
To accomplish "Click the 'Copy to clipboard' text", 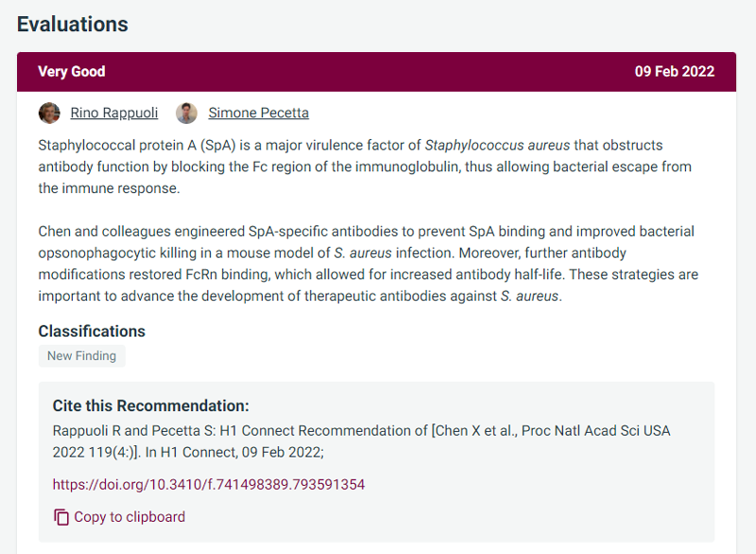I will (129, 517).
